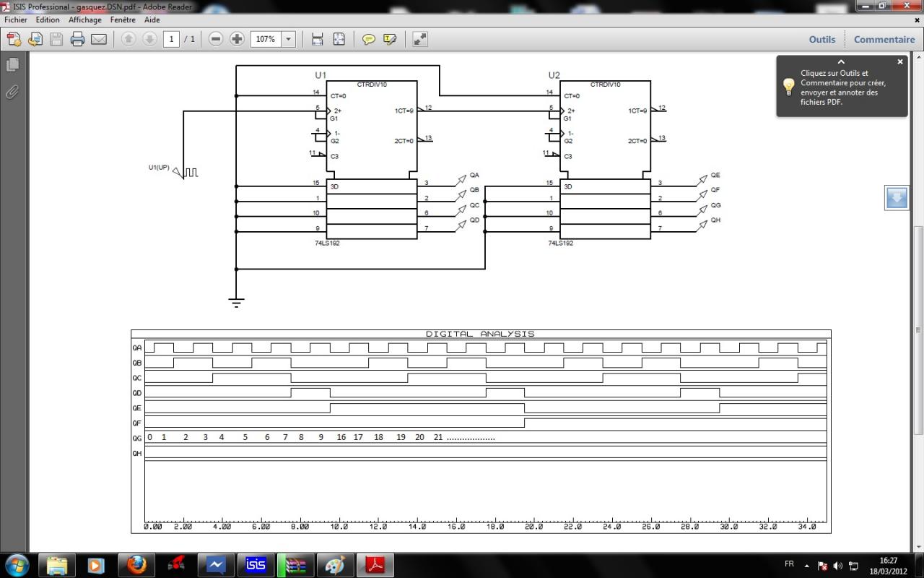
Task: Open the Aide menu
Action: tap(152, 20)
